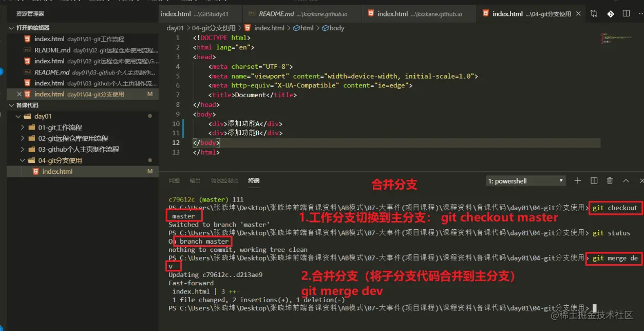Click the 02-git远程仓库使用流程 folder icon
Image resolution: width=644 pixels, height=331 pixels.
tap(32, 138)
